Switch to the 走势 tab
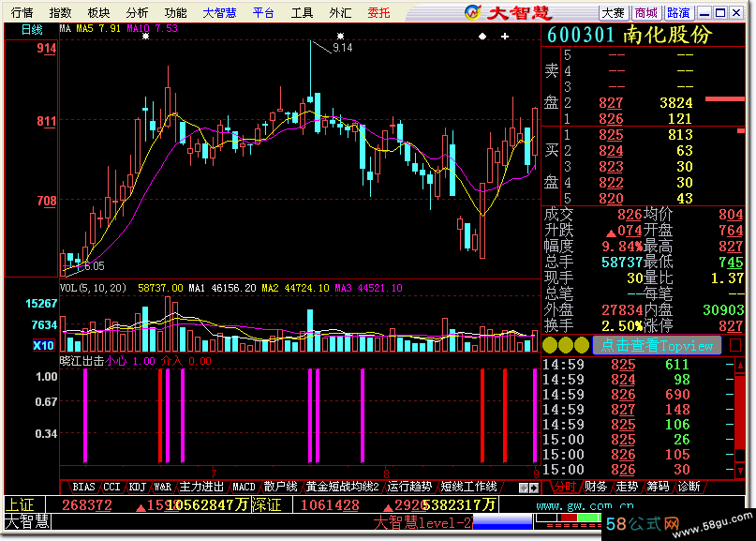The image size is (756, 541). coord(627,487)
